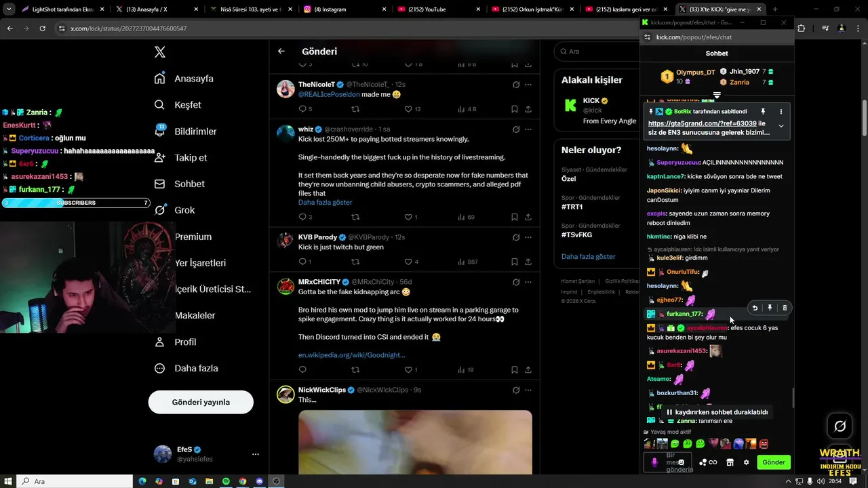Repost TheNicoleT's post
The height and width of the screenshot is (488, 868).
[355, 109]
